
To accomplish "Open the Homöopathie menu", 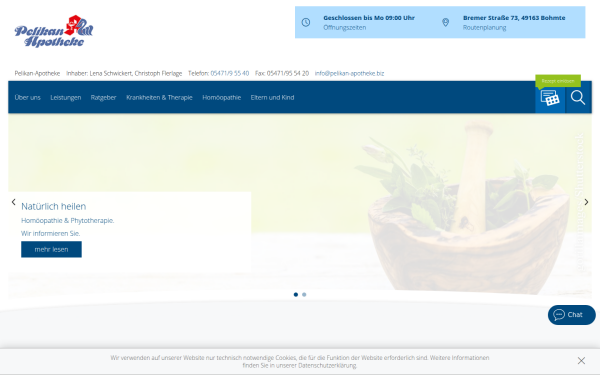I will click(x=222, y=98).
